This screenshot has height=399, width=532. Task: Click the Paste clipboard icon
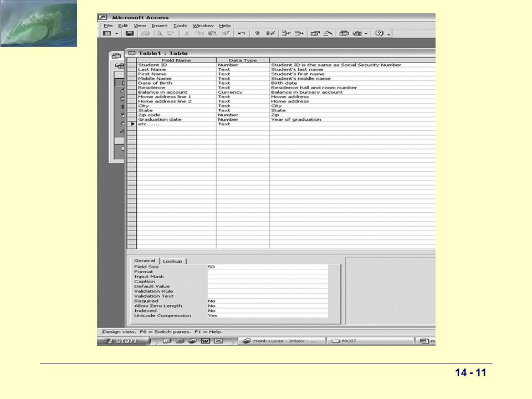point(212,33)
